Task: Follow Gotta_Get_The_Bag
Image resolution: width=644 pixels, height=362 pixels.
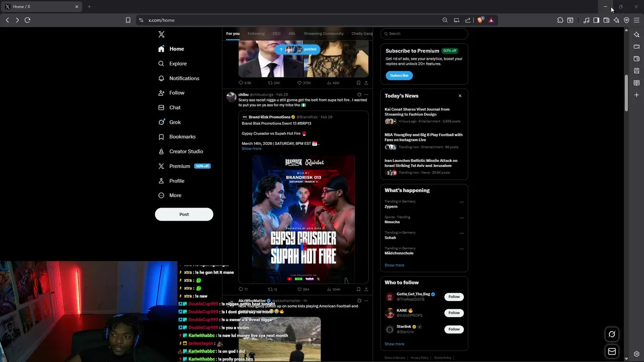Action: click(454, 297)
